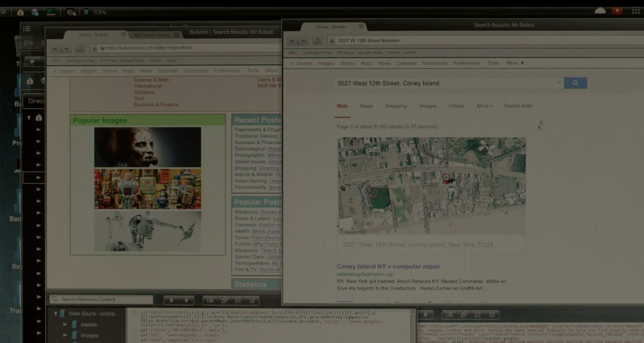Click the red map pin on the Coney Island map

pyautogui.click(x=446, y=179)
